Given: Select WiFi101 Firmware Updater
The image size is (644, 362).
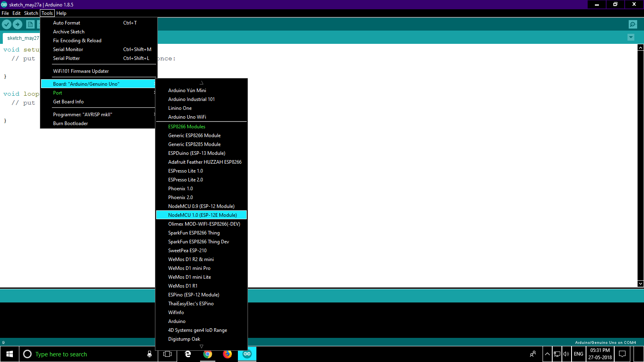Looking at the screenshot, I should [x=99, y=71].
